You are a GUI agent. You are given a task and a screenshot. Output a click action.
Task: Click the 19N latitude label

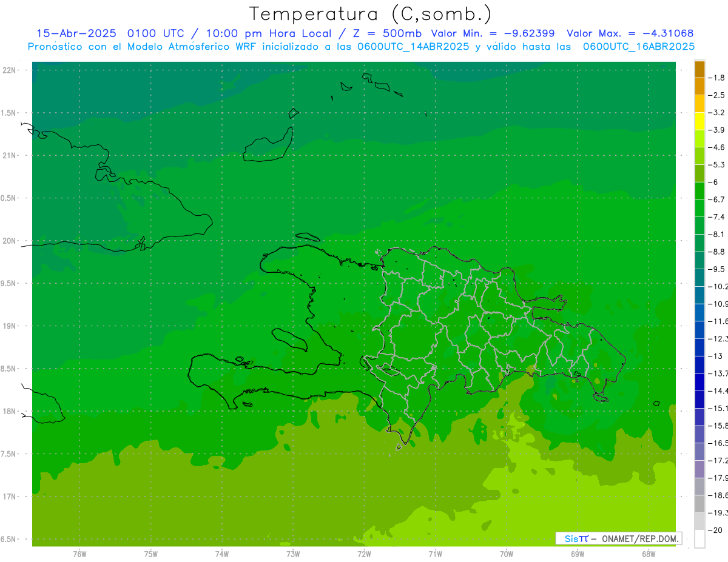tap(10, 326)
